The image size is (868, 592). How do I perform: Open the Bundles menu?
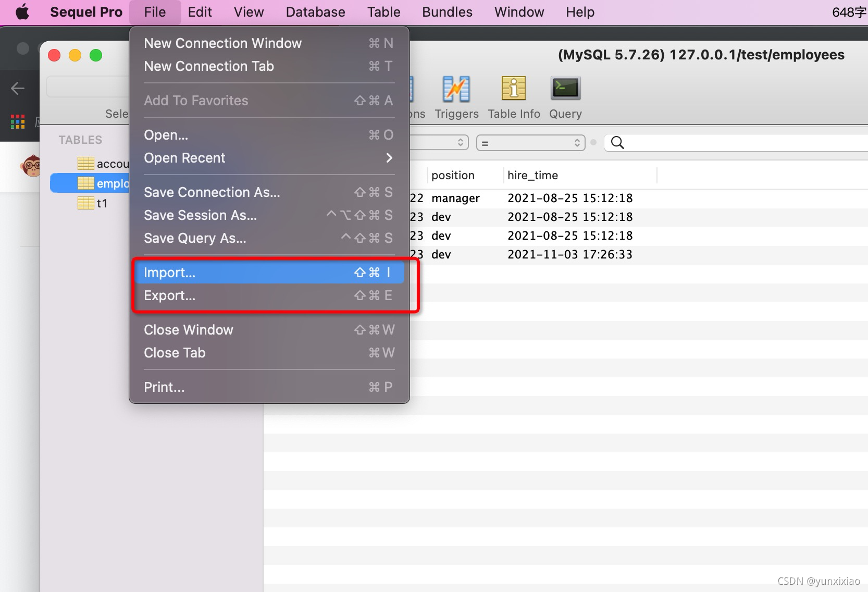[x=447, y=11]
